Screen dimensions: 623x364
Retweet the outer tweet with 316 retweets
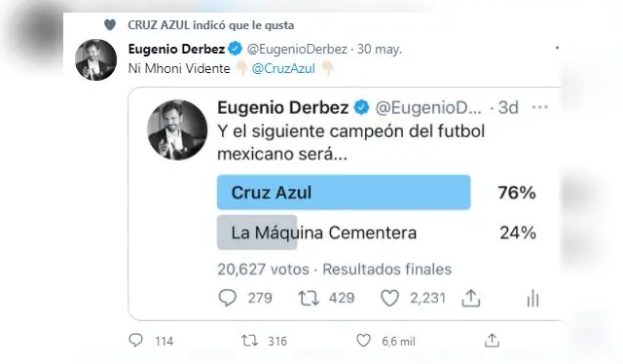click(x=249, y=341)
